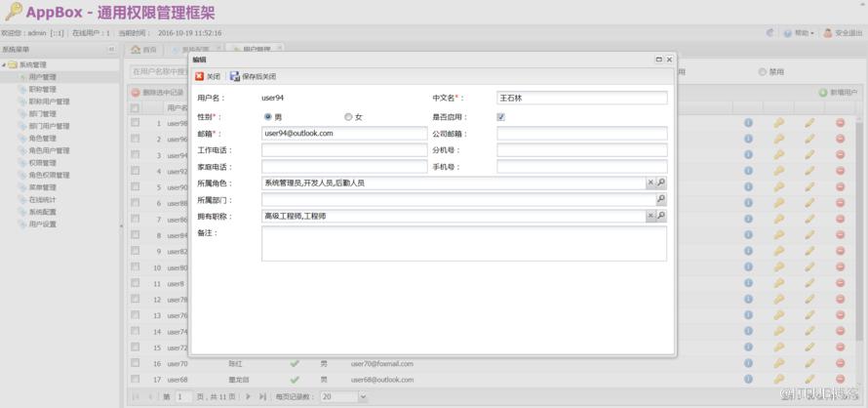Open 角色用户管理 in the sidebar tree
868x408 pixels.
(50, 150)
